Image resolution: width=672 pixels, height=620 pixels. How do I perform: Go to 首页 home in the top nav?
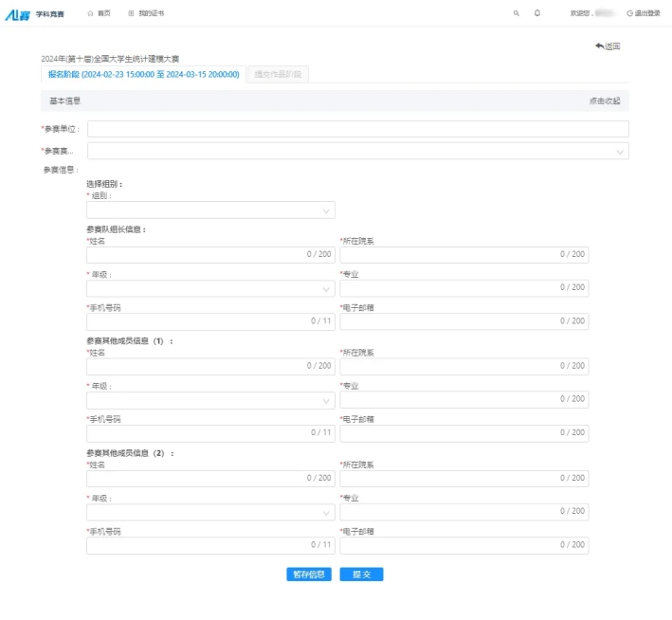[x=99, y=13]
